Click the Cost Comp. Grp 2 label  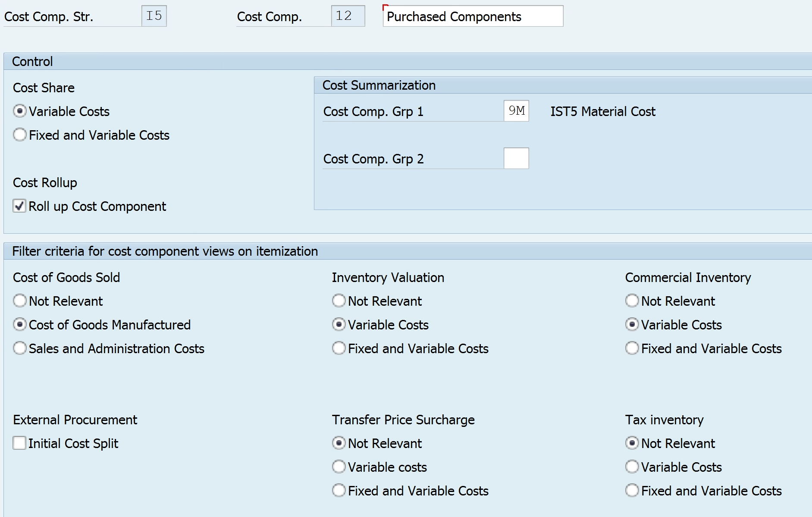click(x=373, y=159)
